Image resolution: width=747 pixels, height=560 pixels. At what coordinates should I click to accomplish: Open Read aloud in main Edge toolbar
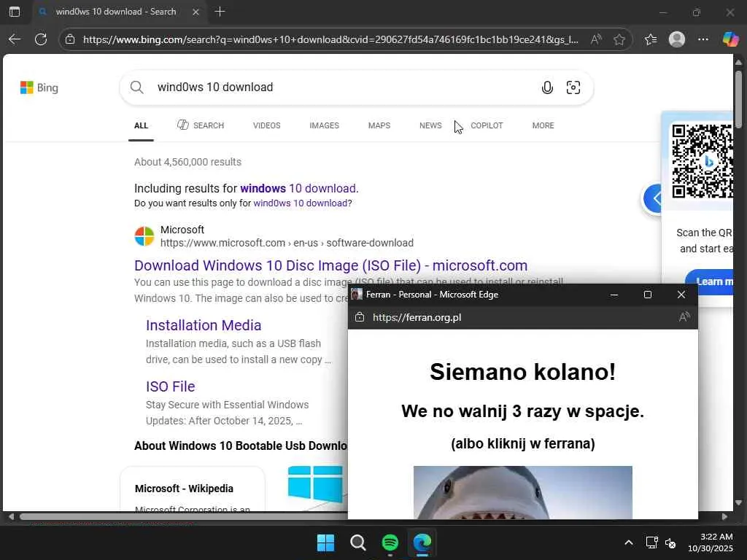[x=595, y=39]
